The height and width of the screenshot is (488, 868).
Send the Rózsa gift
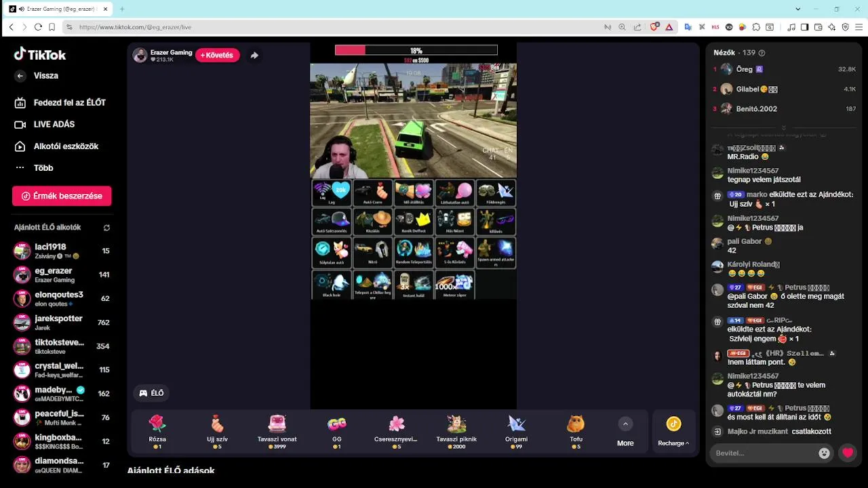157,431
